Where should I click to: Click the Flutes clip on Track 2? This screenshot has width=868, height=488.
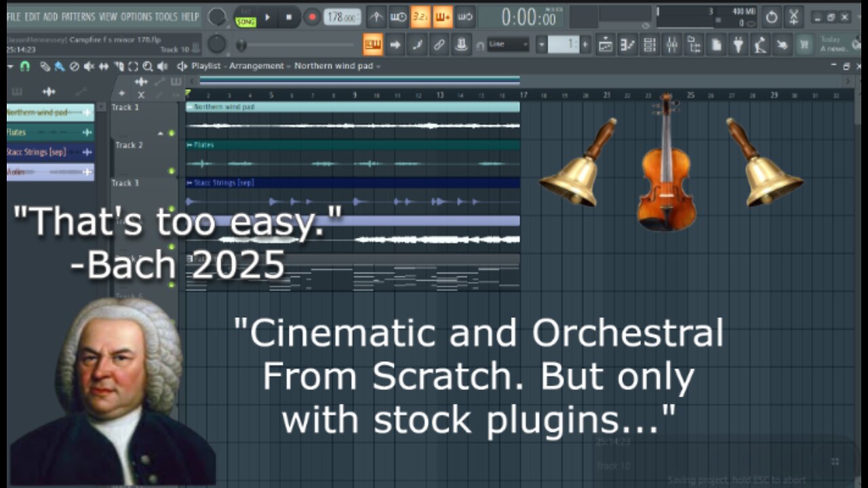tap(353, 158)
